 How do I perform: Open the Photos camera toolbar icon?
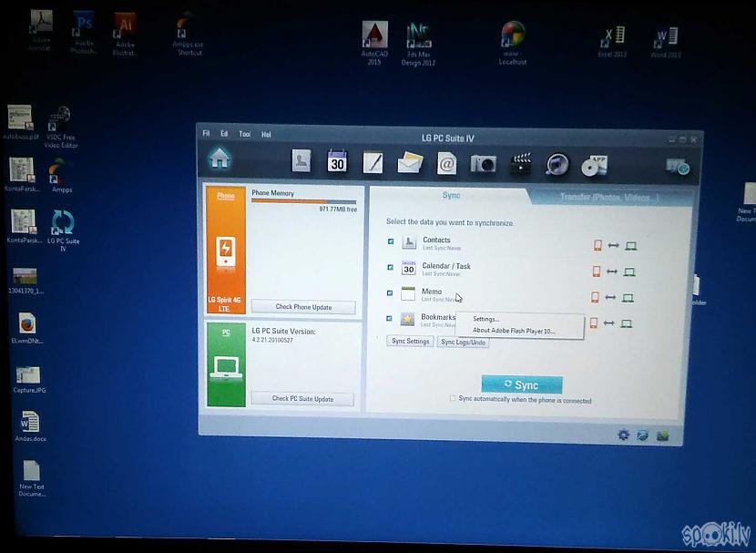pos(483,164)
